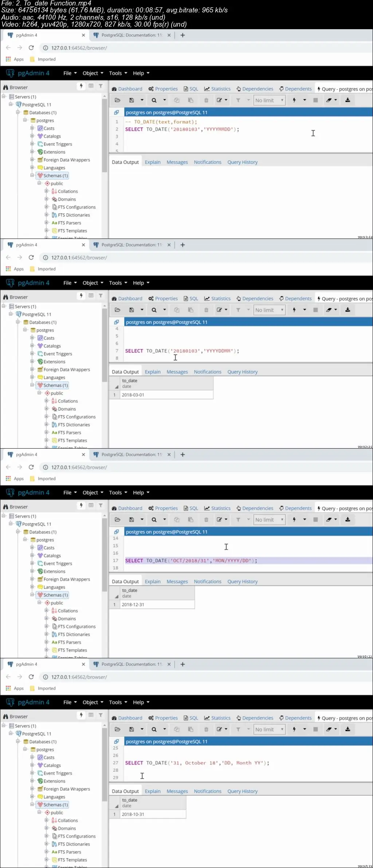The width and height of the screenshot is (373, 868).
Task: Switch to Properties tab in 2018-10-31 frame
Action: click(x=163, y=718)
